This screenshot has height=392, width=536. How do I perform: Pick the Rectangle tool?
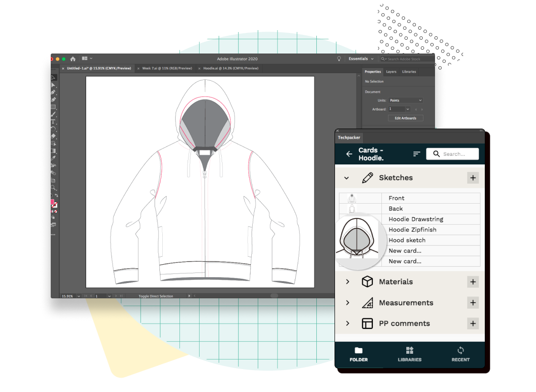tap(54, 107)
